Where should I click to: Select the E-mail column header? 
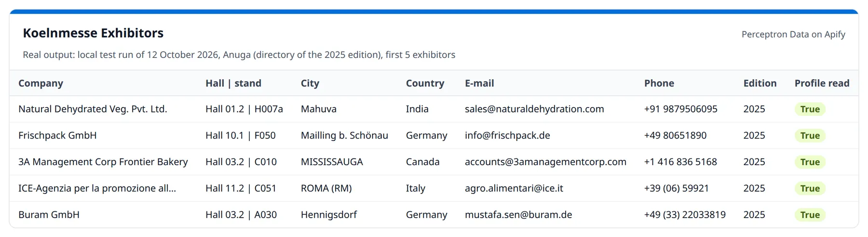pos(479,83)
